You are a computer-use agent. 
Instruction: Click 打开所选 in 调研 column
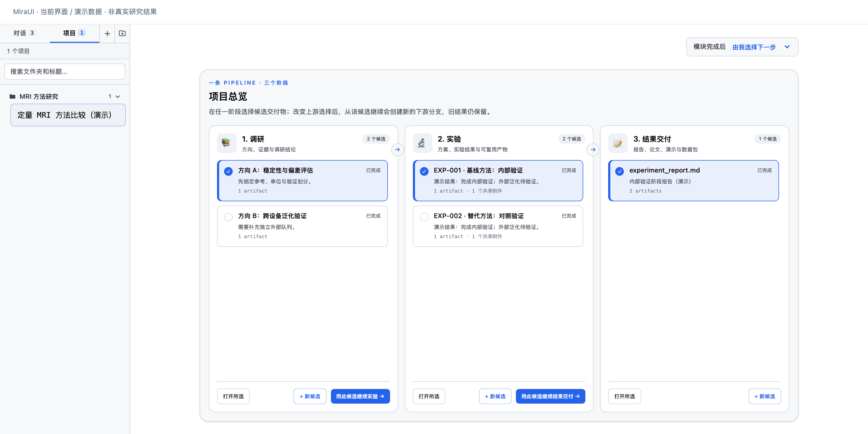click(233, 396)
